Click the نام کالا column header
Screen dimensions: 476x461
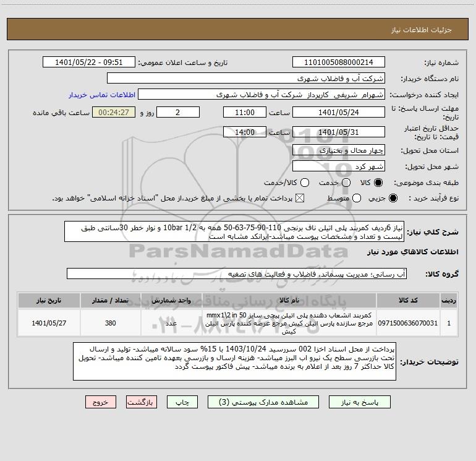289,300
